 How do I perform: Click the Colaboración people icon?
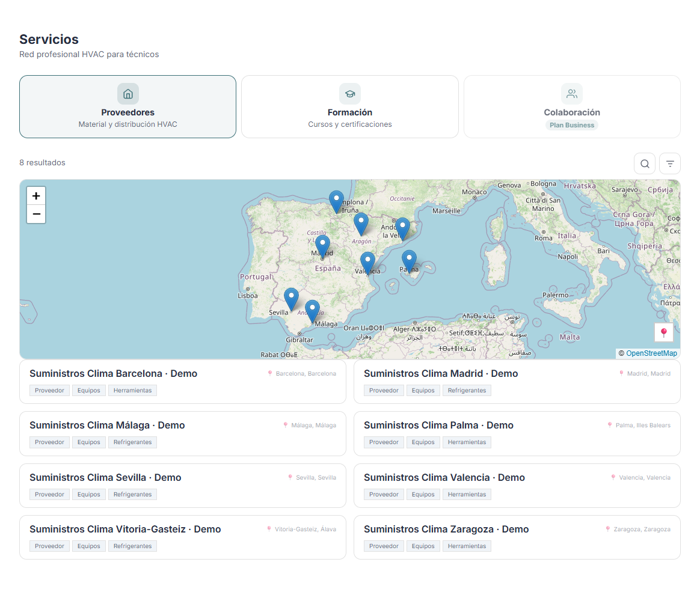click(x=572, y=94)
